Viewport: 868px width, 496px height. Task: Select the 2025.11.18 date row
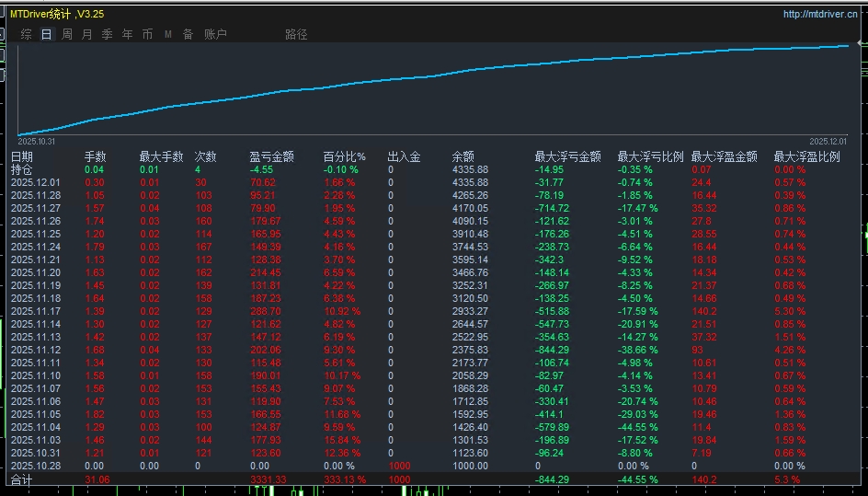tap(36, 298)
